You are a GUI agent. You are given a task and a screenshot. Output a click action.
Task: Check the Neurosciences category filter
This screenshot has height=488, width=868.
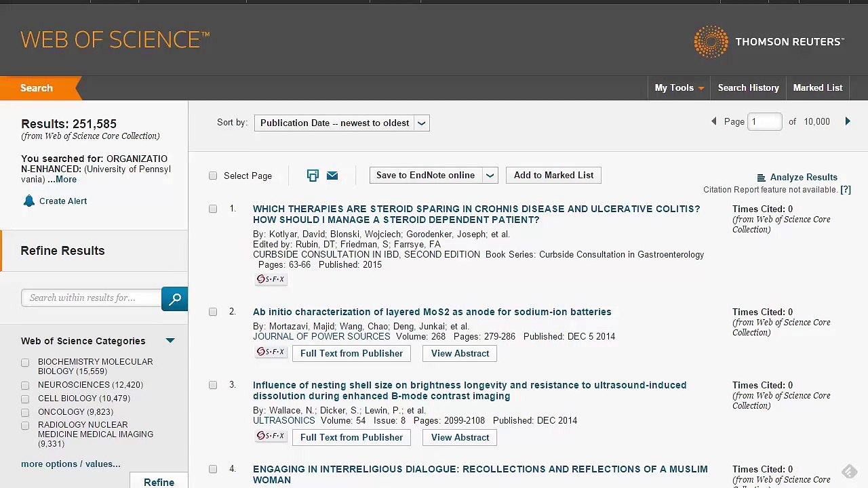click(25, 385)
